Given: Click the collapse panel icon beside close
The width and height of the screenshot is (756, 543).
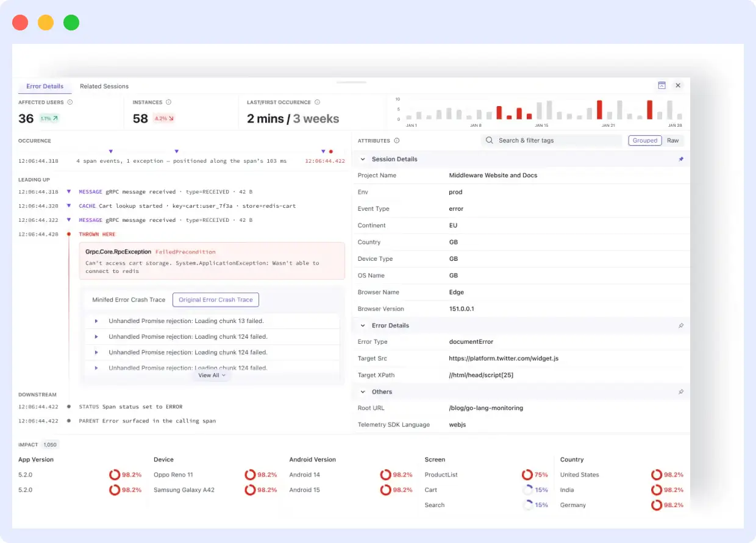Looking at the screenshot, I should click(x=661, y=86).
